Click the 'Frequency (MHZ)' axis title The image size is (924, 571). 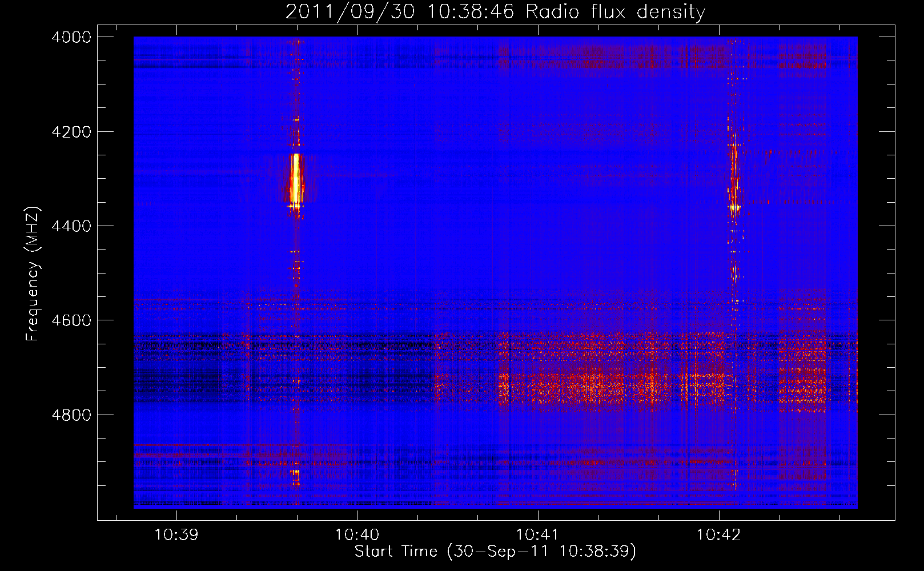click(33, 274)
